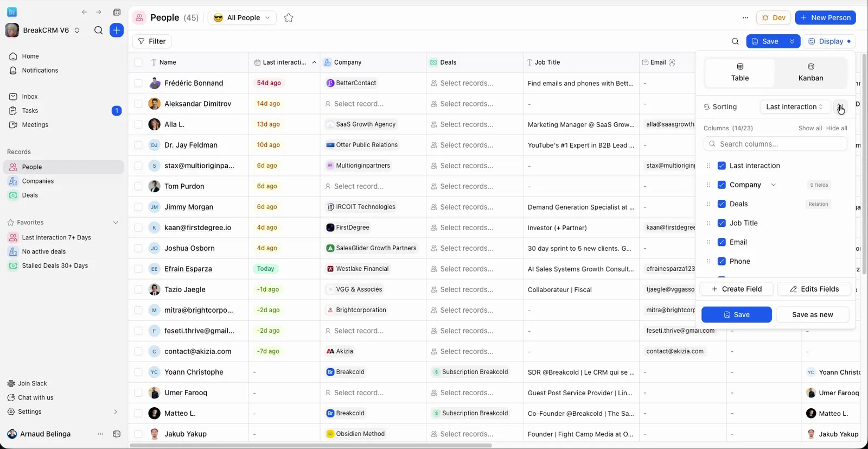The image size is (868, 449).
Task: Go forward with the right arrow icon
Action: pyautogui.click(x=98, y=12)
